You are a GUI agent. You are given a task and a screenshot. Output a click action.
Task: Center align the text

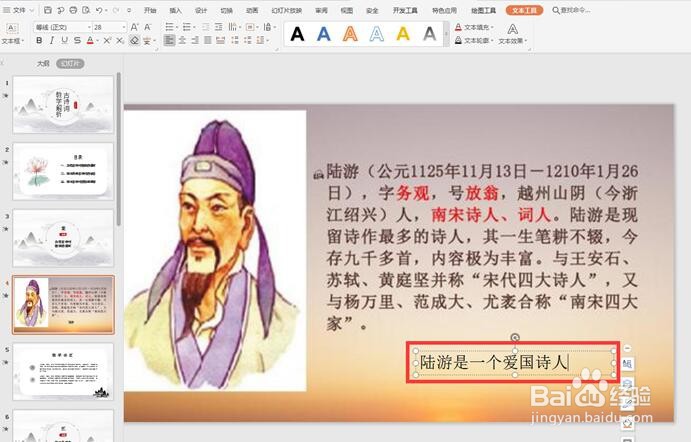click(182, 41)
